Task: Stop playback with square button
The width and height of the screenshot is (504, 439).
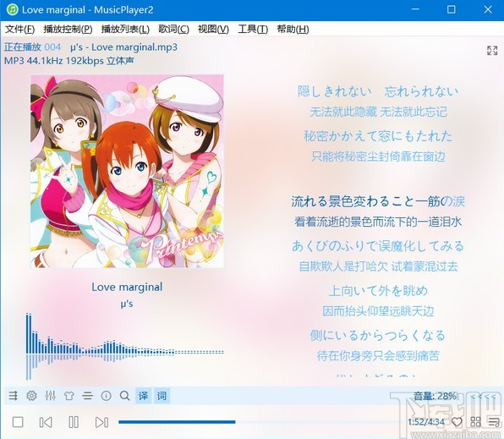Action: [18, 422]
